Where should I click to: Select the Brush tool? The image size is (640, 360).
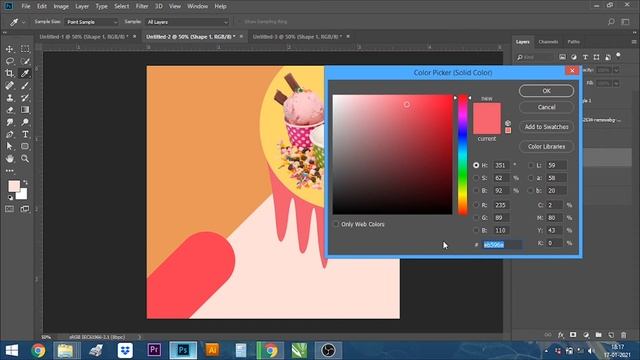coord(25,86)
